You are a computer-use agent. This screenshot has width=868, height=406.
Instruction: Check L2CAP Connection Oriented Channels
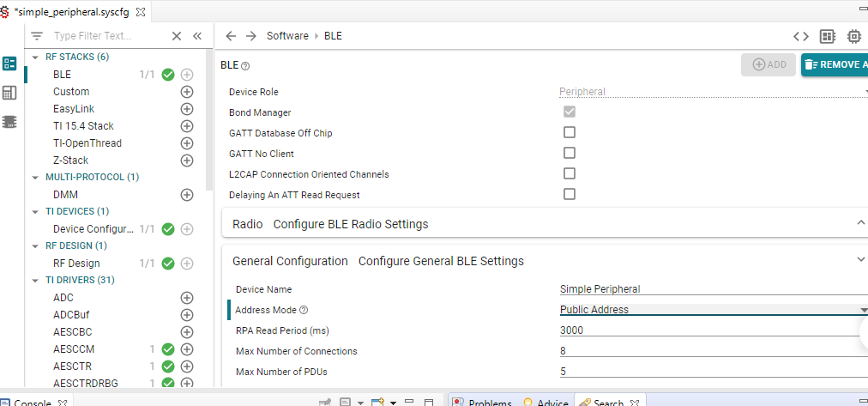[570, 174]
